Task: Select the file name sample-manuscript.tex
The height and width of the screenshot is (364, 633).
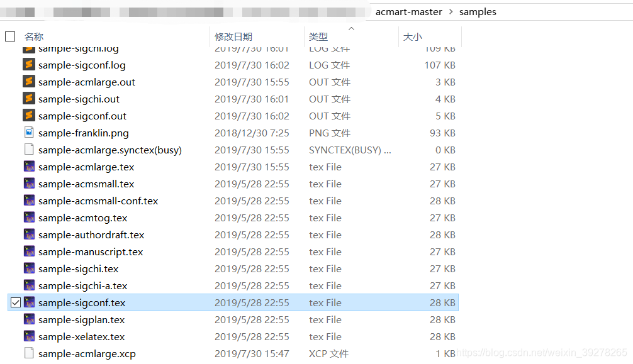Action: (91, 251)
